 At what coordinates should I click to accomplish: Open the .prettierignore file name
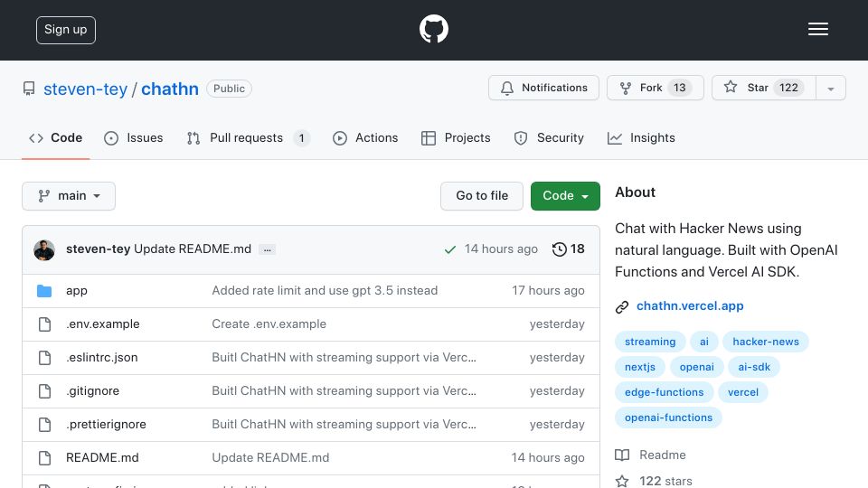(x=107, y=425)
